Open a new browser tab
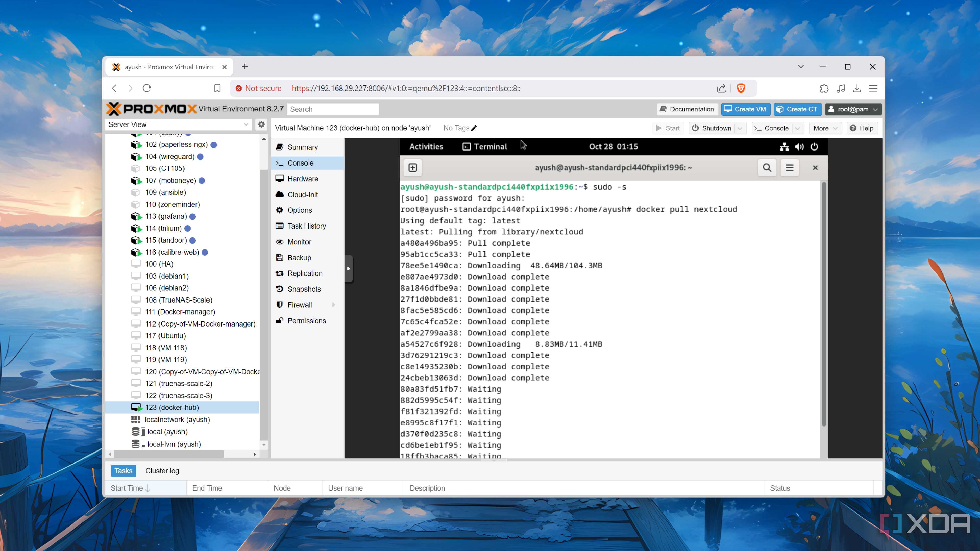Viewport: 980px width, 551px height. coord(245,67)
